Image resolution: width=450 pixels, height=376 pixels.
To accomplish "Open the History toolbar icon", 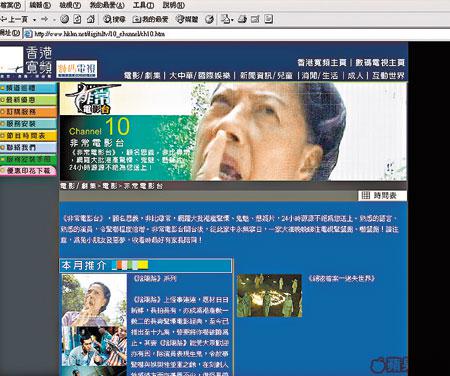I will [209, 19].
